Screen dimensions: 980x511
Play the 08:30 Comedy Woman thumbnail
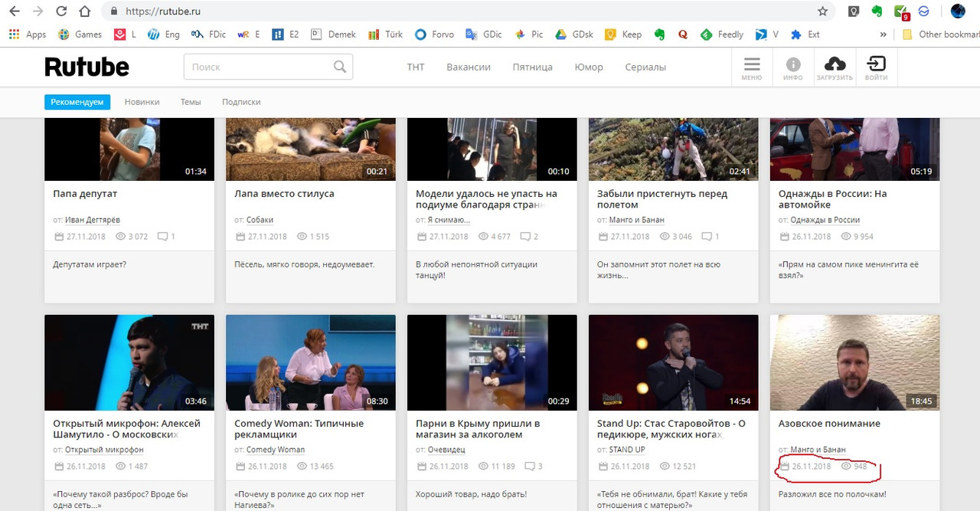pos(311,362)
